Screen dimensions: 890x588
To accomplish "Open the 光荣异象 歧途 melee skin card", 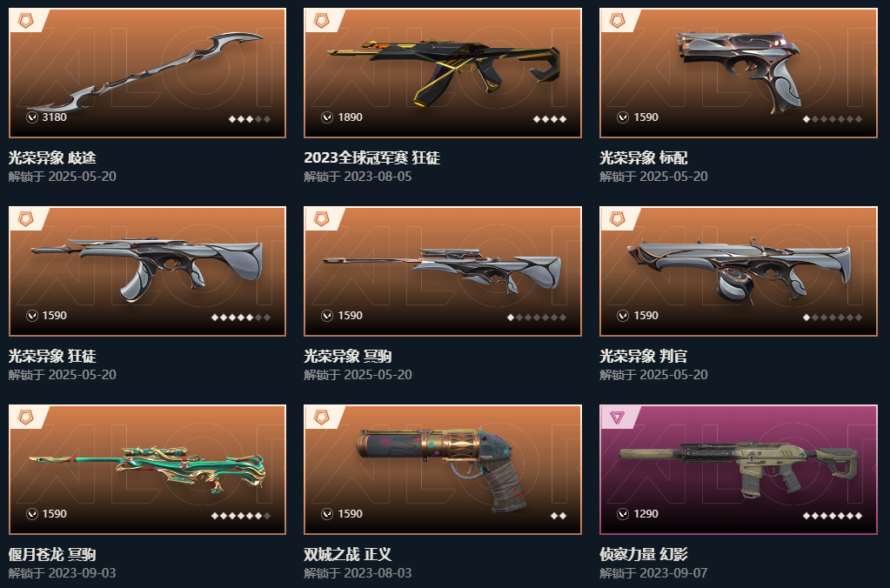I will (147, 73).
